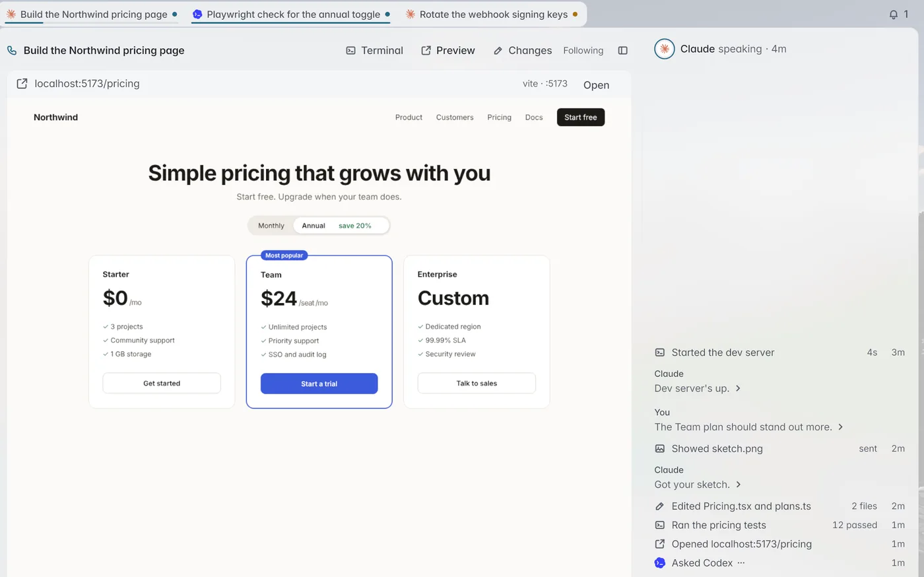This screenshot has width=924, height=577.
Task: Open the Changes view
Action: pos(522,50)
